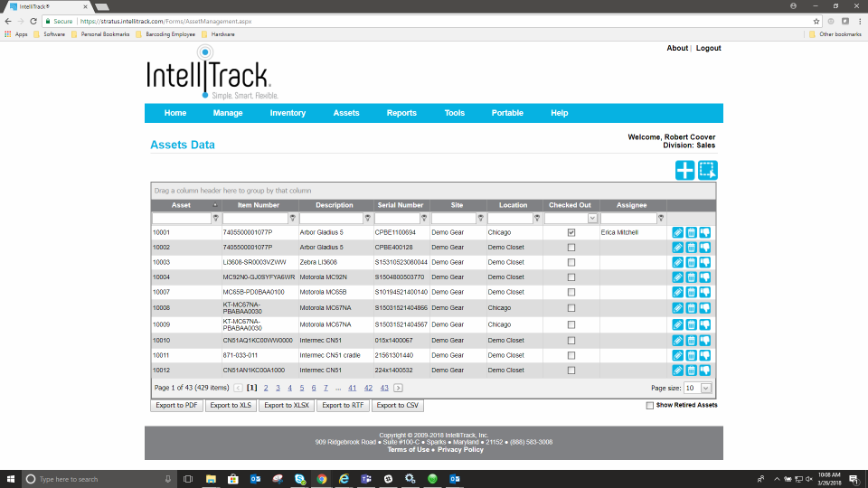The image size is (868, 488).
Task: Delete asset 10001 using the trash icon
Action: (691, 232)
